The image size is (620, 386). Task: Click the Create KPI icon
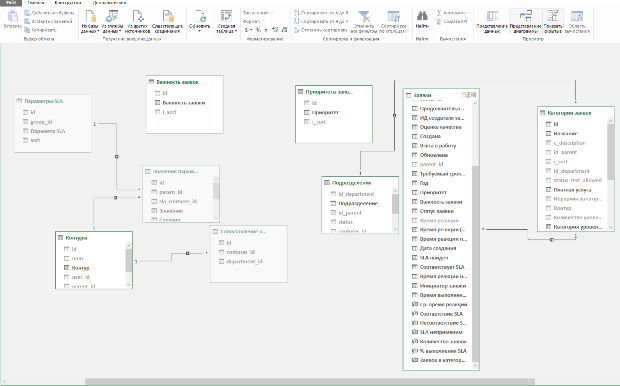click(x=439, y=21)
